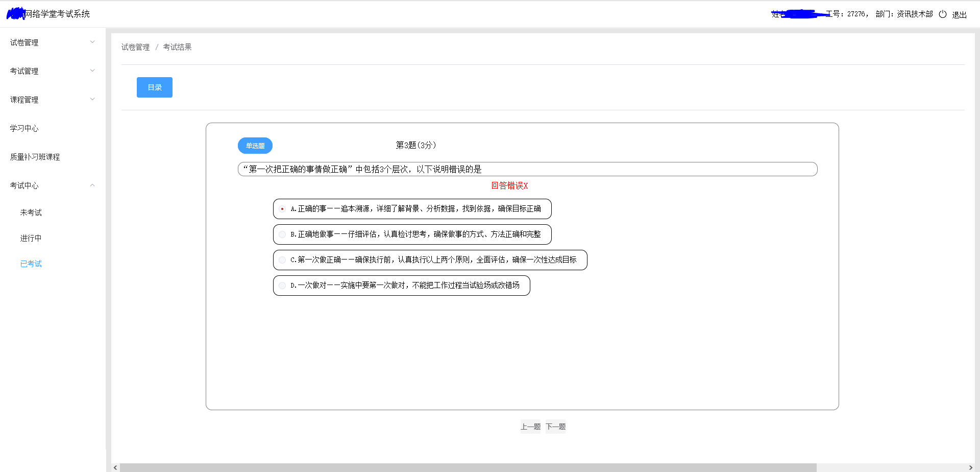Select radio option A 正确的事
Image resolution: width=980 pixels, height=472 pixels.
282,209
